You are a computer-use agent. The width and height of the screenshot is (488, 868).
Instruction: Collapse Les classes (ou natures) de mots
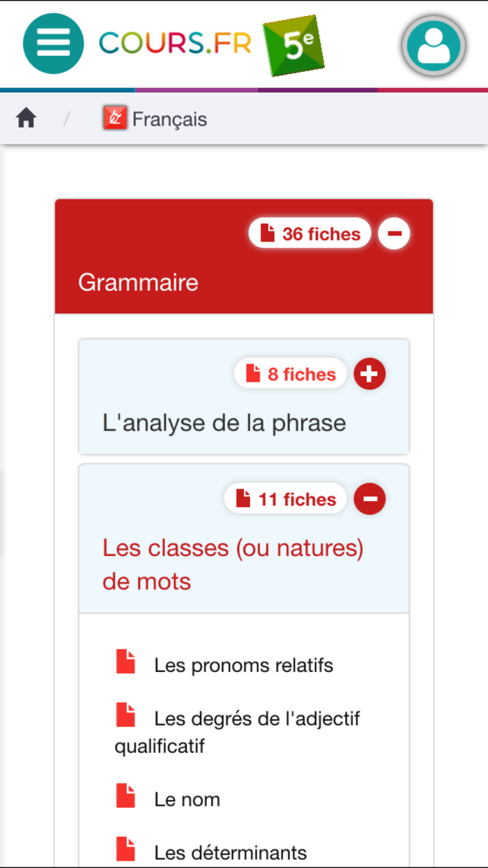[x=369, y=499]
